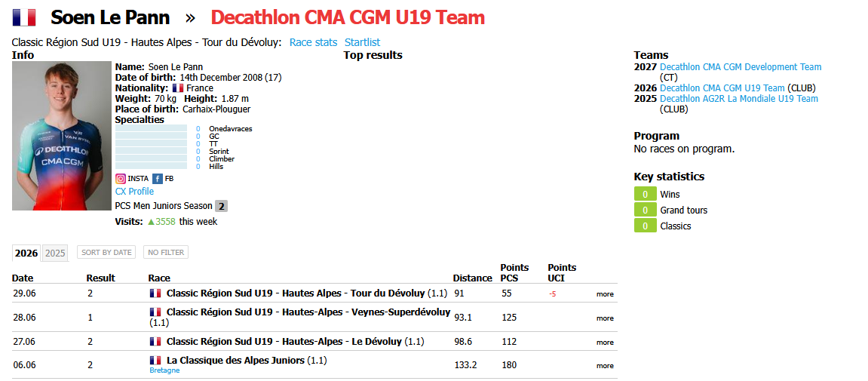868x381 pixels.
Task: Click the rider profile photo
Action: [x=62, y=136]
